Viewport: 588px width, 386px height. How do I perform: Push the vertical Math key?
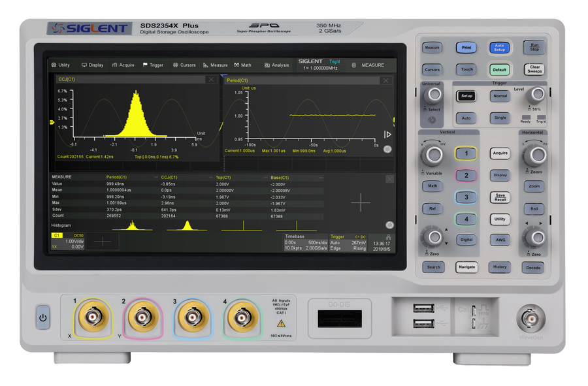click(x=433, y=186)
